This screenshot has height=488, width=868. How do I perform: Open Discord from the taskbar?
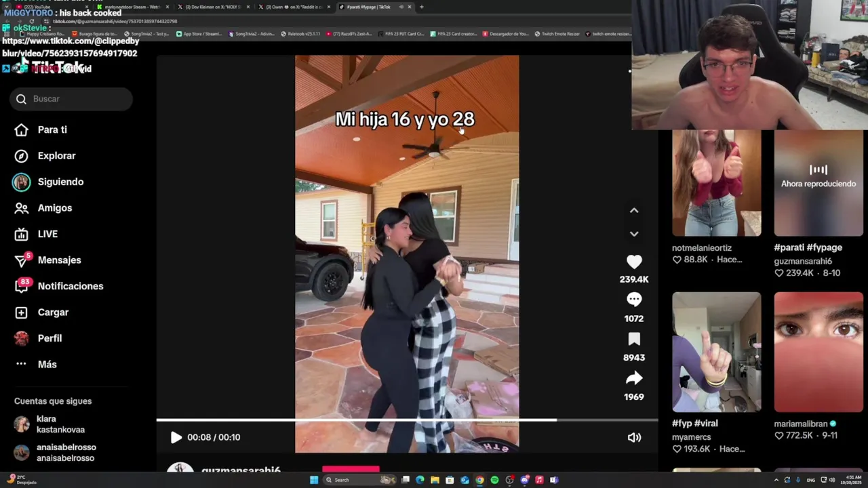pyautogui.click(x=525, y=480)
